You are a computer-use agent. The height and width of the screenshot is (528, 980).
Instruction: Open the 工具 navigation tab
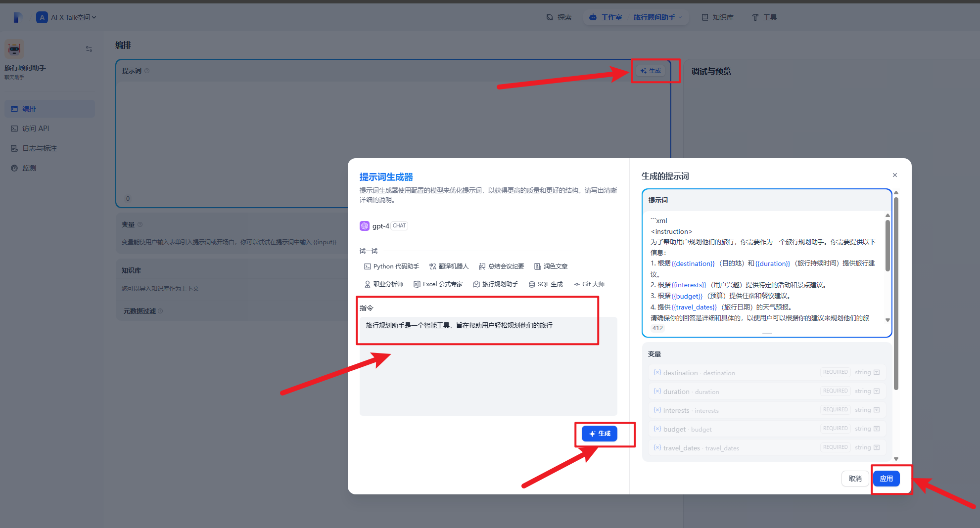pos(764,17)
